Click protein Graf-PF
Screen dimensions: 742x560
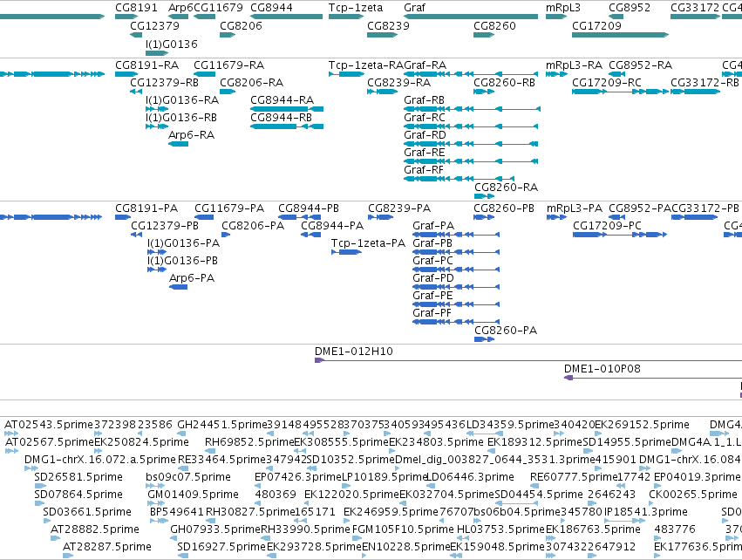point(456,322)
